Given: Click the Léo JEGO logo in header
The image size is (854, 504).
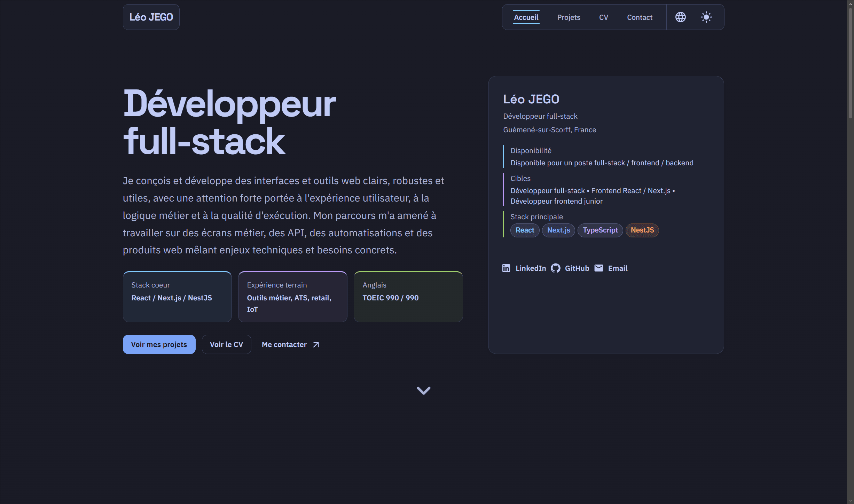Looking at the screenshot, I should (x=151, y=17).
